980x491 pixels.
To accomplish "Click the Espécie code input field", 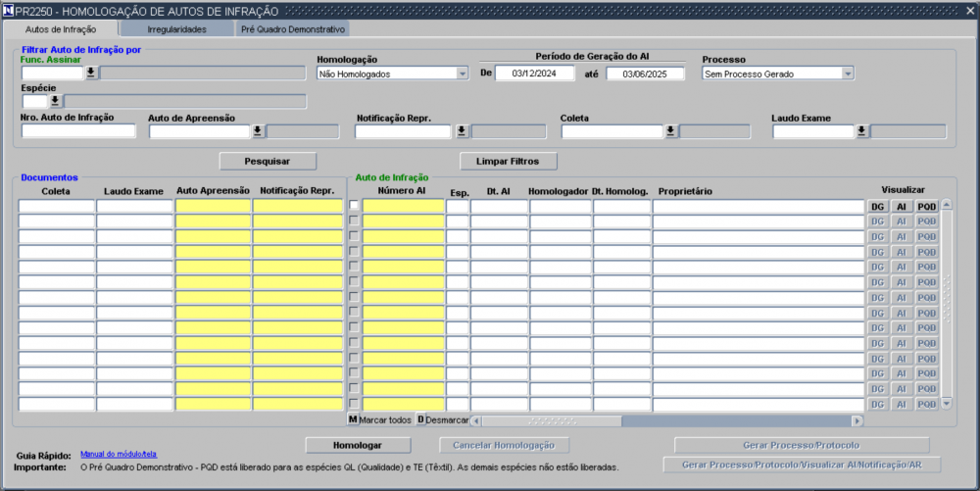I will 35,101.
